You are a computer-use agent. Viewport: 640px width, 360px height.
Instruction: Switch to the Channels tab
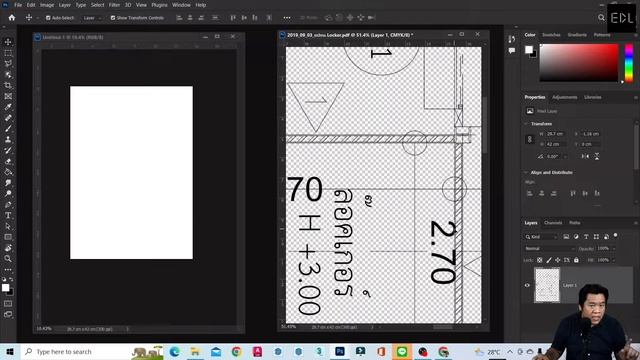(553, 223)
